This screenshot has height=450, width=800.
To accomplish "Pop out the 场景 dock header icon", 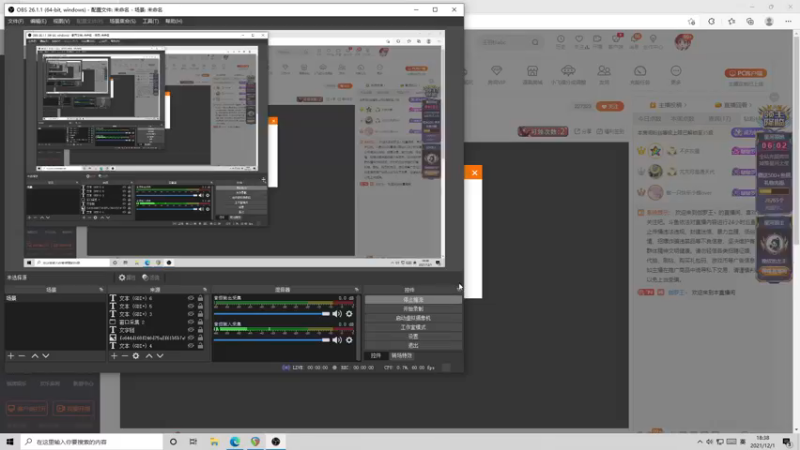I will click(101, 290).
